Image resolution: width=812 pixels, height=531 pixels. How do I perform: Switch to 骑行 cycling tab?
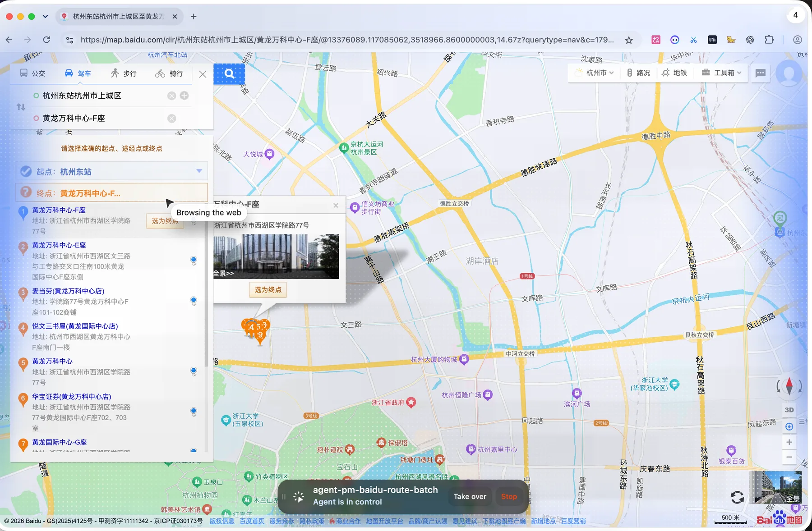[169, 73]
